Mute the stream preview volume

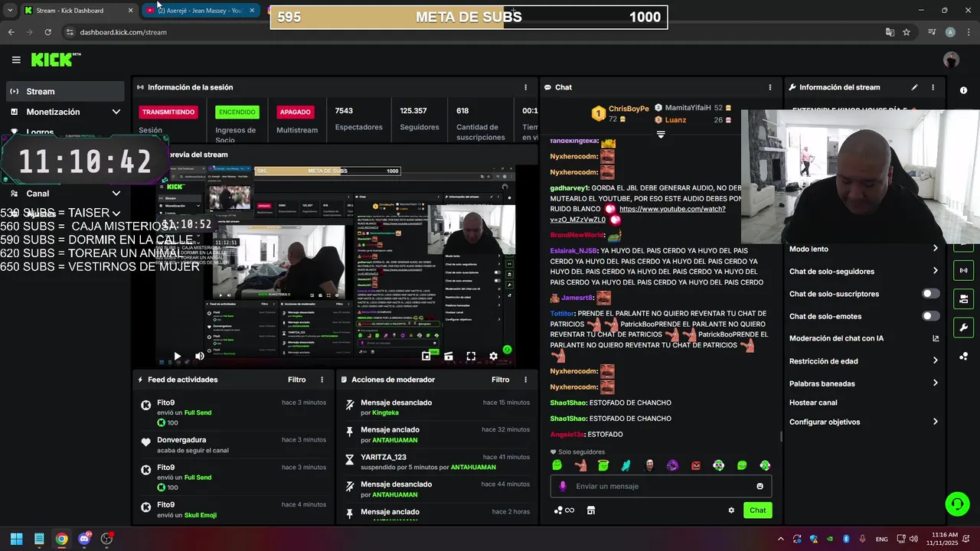click(x=200, y=356)
